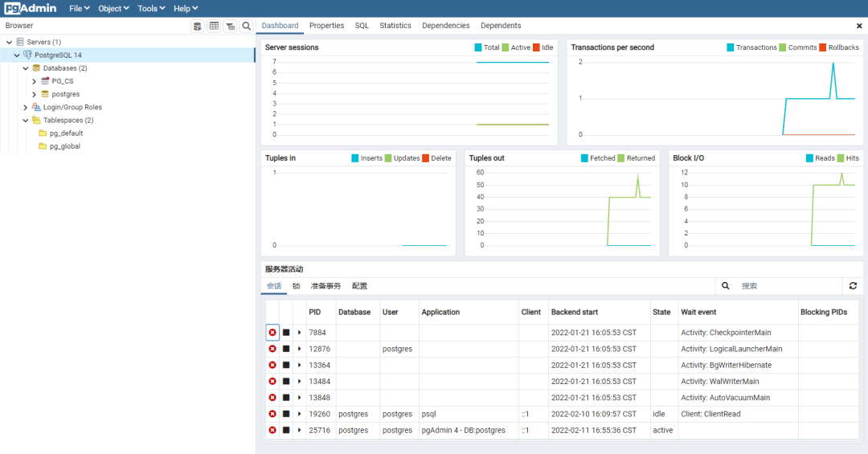Close the dashboard panel with X

[859, 26]
